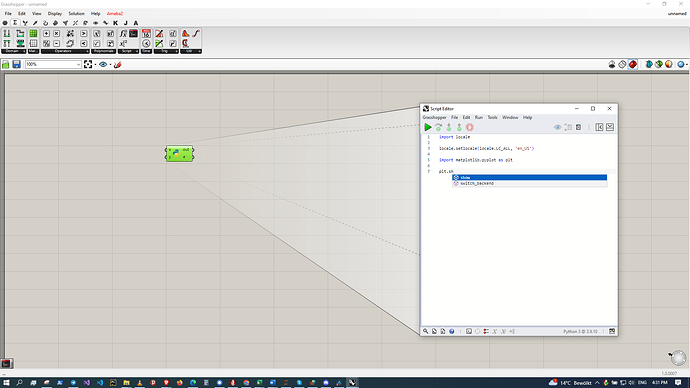Open the Solution menu
This screenshot has height=388, width=690.
pos(76,14)
